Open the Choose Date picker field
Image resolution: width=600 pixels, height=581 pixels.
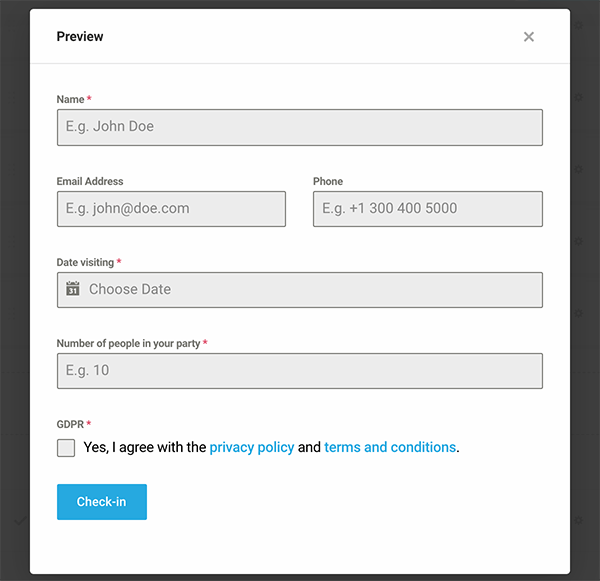[300, 290]
